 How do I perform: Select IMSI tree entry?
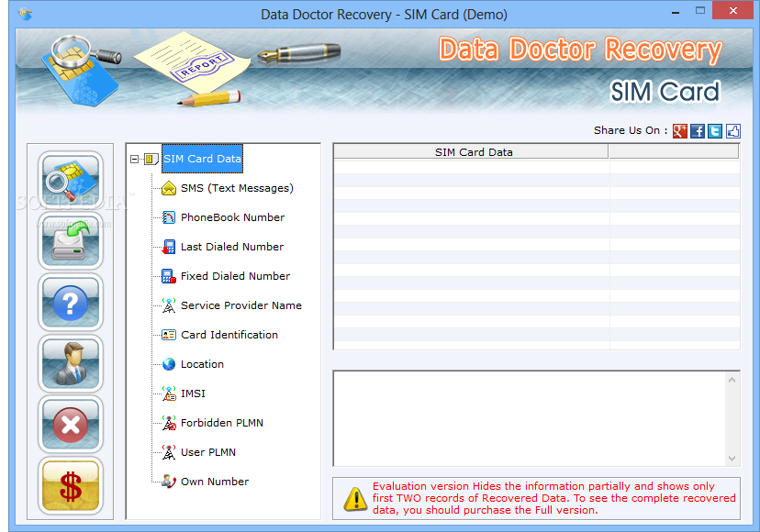[193, 393]
